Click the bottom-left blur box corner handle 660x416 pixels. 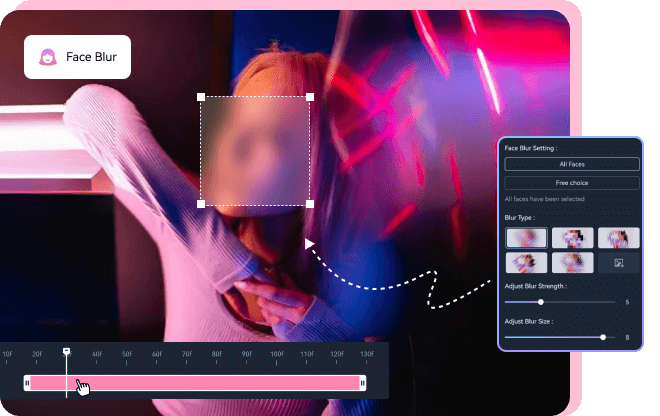coord(201,204)
